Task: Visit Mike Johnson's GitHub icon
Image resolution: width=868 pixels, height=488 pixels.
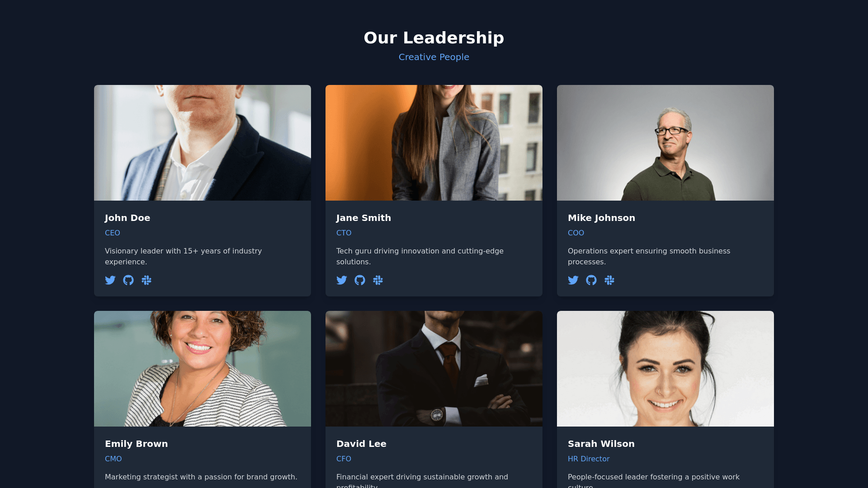Action: (591, 280)
